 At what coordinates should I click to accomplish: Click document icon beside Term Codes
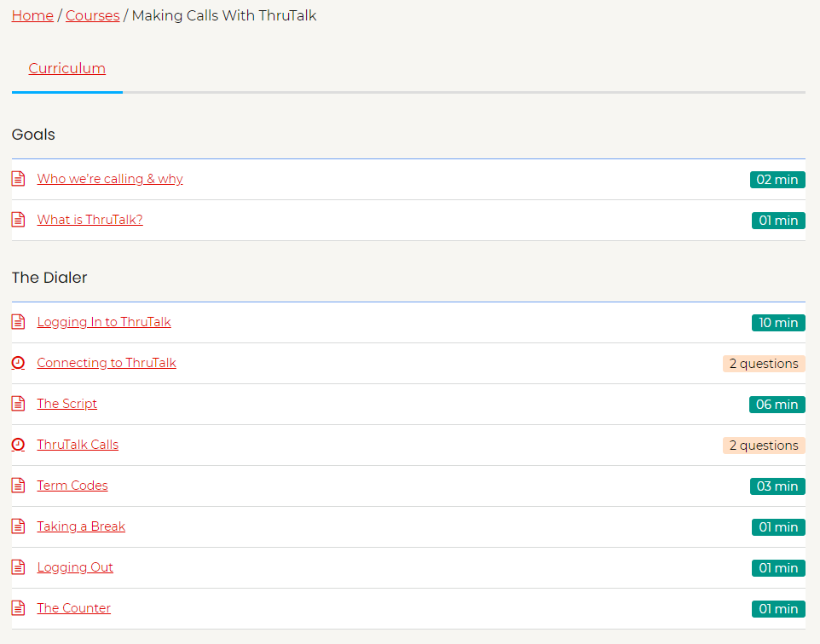18,486
